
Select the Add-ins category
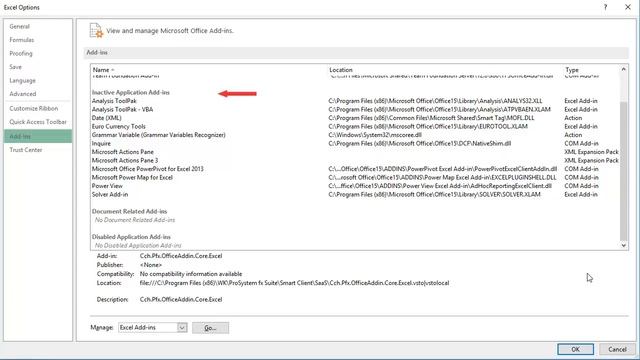38,136
